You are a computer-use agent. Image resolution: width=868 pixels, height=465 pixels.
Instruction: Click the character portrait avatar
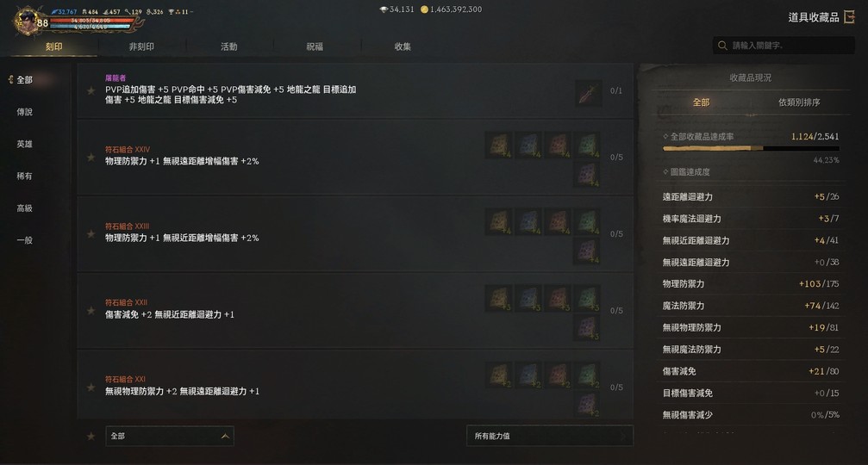coord(27,21)
